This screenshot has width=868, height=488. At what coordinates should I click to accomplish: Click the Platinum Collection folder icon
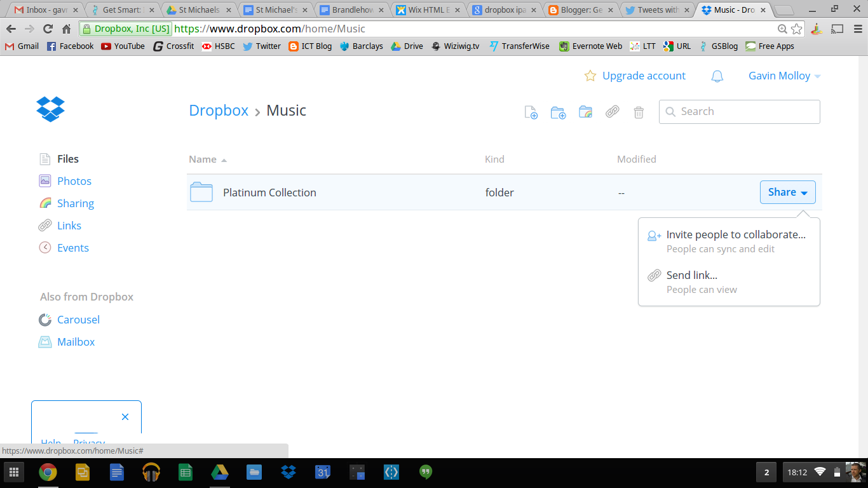coord(201,193)
